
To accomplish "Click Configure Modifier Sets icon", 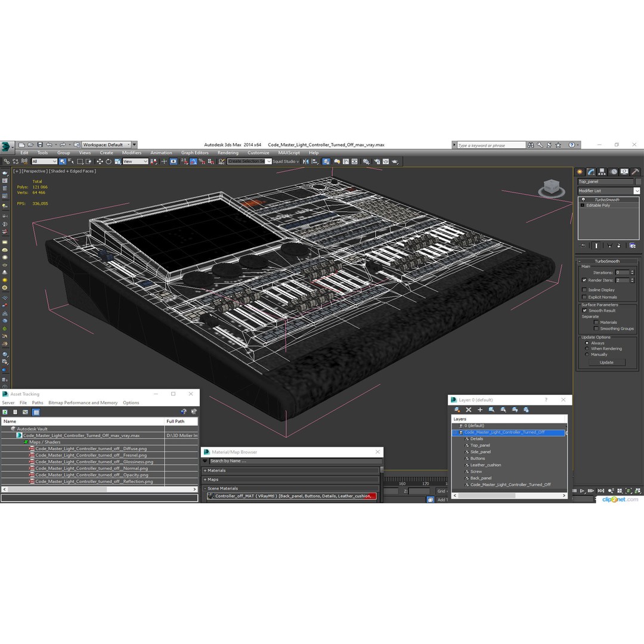I will [x=633, y=246].
